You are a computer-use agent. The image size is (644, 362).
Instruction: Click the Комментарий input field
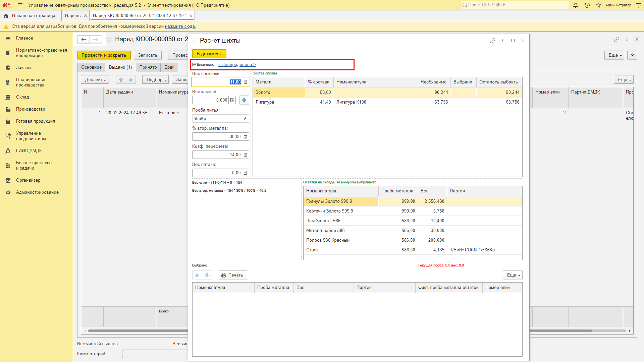(x=155, y=354)
